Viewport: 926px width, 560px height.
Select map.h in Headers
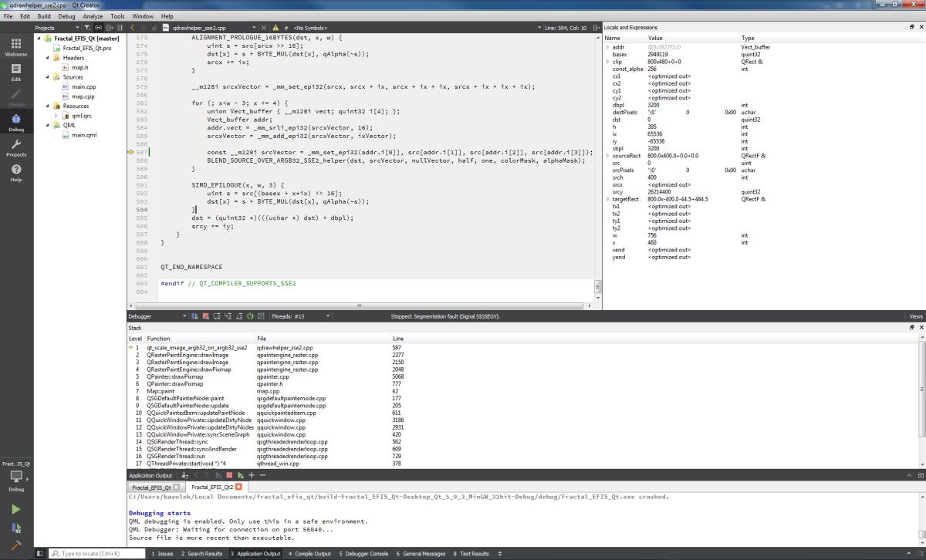80,67
